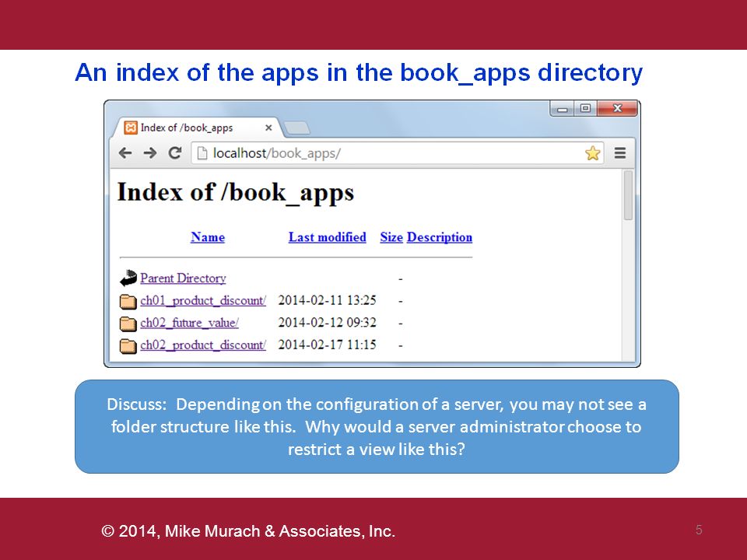Viewport: 747px width, 560px height.
Task: Click the Index of /book_apps page heading
Action: [x=236, y=192]
